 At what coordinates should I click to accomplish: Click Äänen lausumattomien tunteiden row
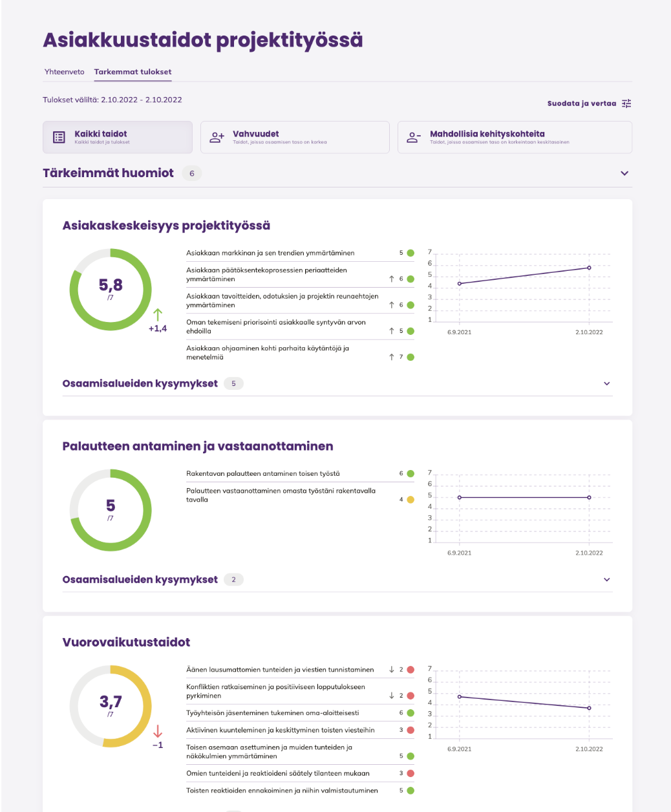point(300,670)
